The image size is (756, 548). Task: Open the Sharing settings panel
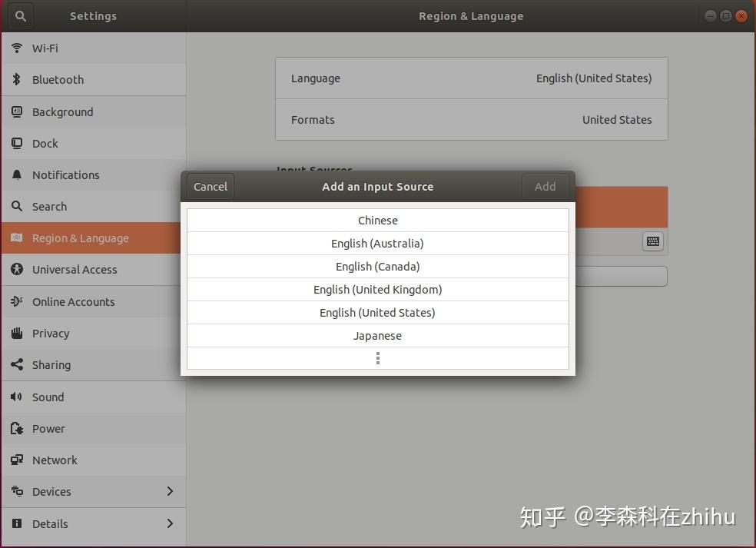click(51, 364)
